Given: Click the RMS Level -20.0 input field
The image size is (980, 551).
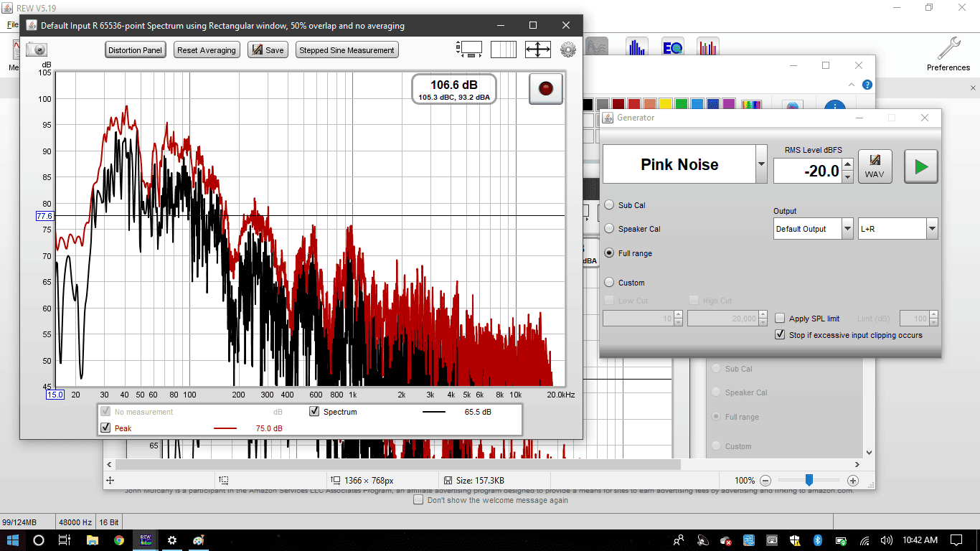Looking at the screenshot, I should click(x=807, y=171).
